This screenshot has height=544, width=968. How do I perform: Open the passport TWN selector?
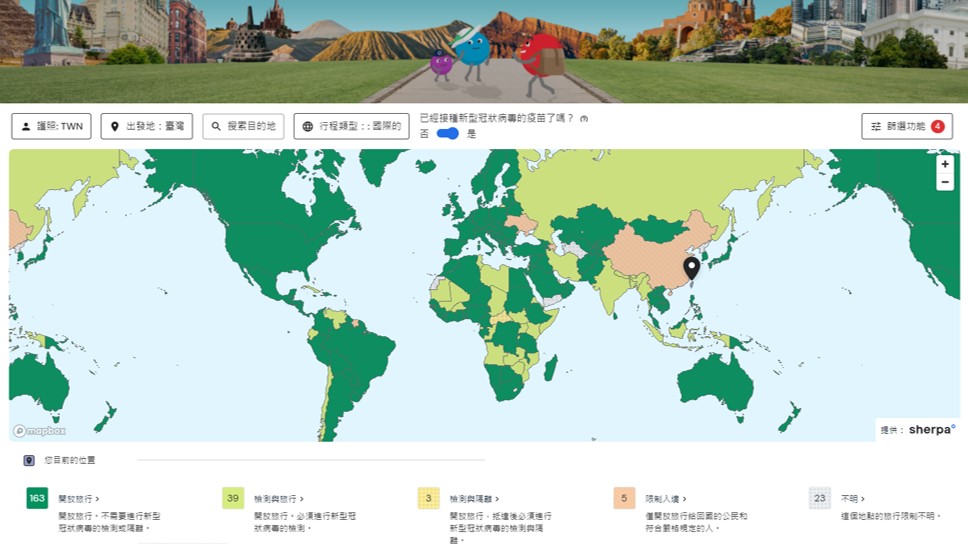tap(51, 126)
